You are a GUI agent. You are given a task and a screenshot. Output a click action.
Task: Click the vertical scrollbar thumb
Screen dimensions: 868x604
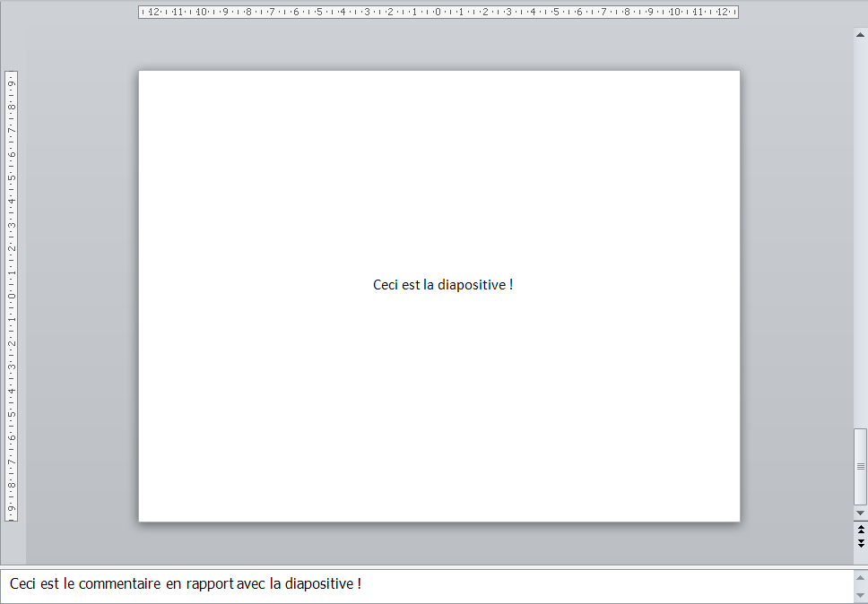861,466
